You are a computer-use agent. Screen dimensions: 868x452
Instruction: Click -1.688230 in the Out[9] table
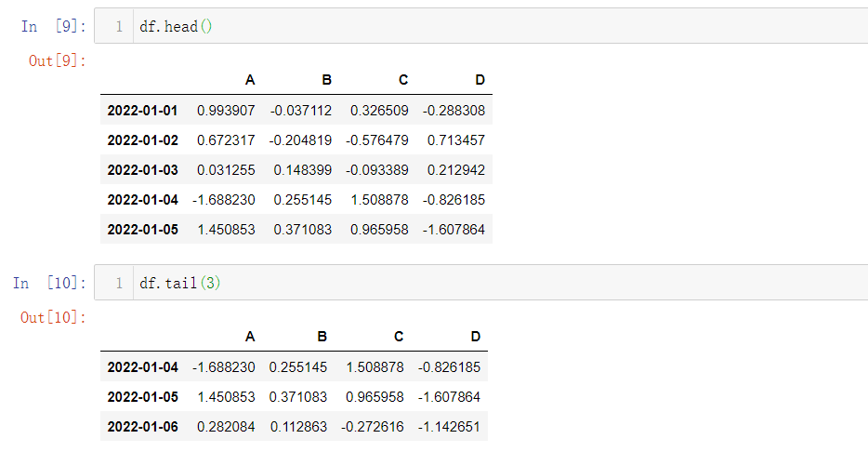click(224, 200)
